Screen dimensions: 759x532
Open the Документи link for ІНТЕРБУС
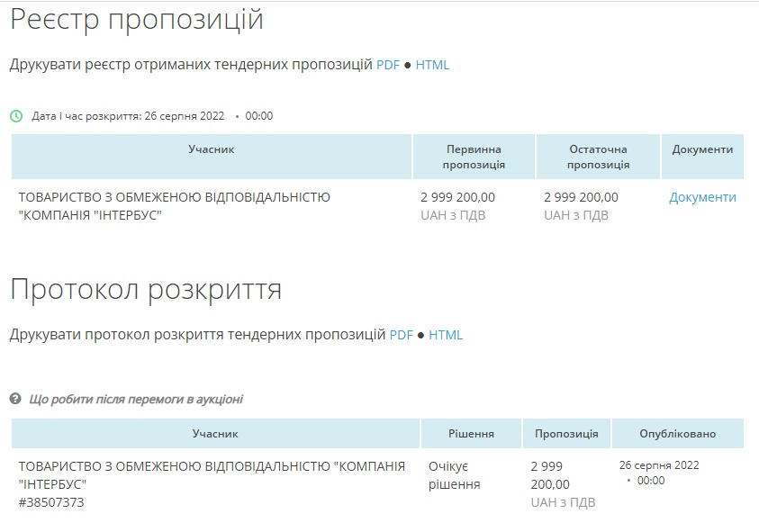click(702, 197)
